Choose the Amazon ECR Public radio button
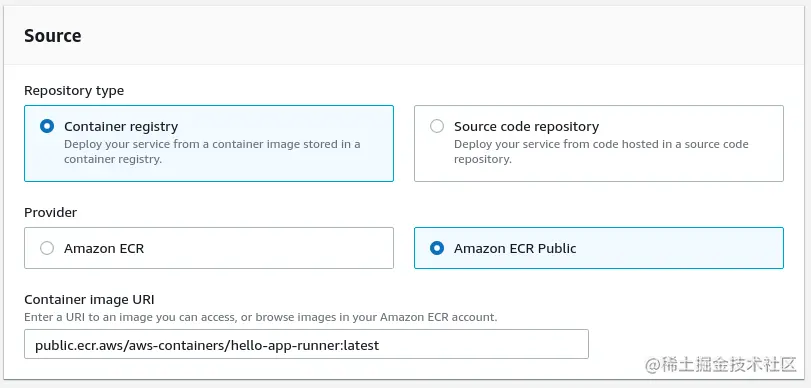Screen dimensions: 811x388 coord(437,248)
